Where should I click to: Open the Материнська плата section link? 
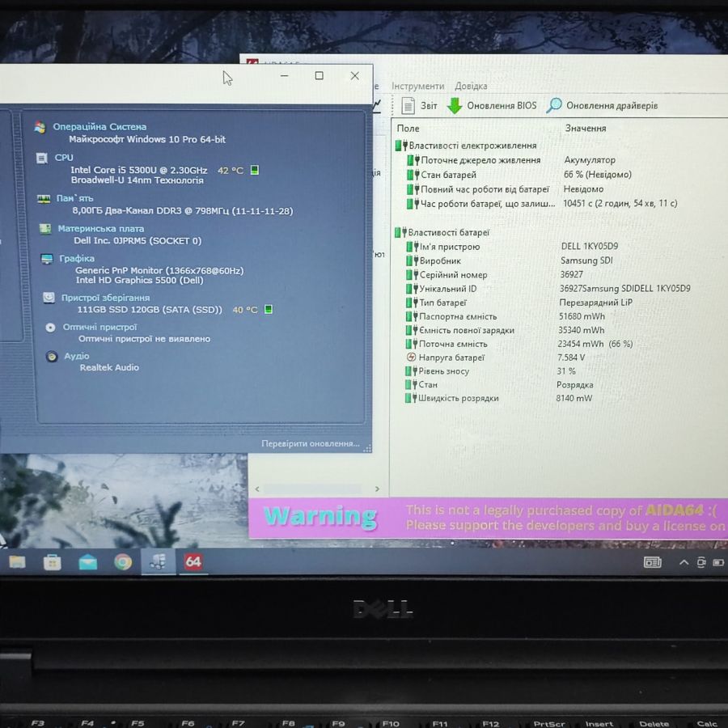[101, 228]
